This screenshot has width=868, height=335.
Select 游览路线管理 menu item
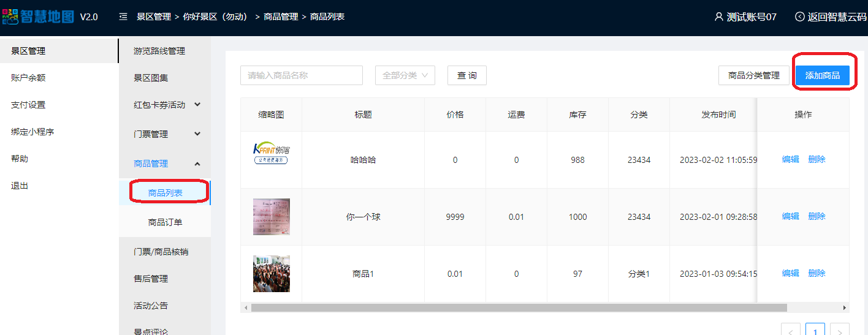click(x=159, y=51)
